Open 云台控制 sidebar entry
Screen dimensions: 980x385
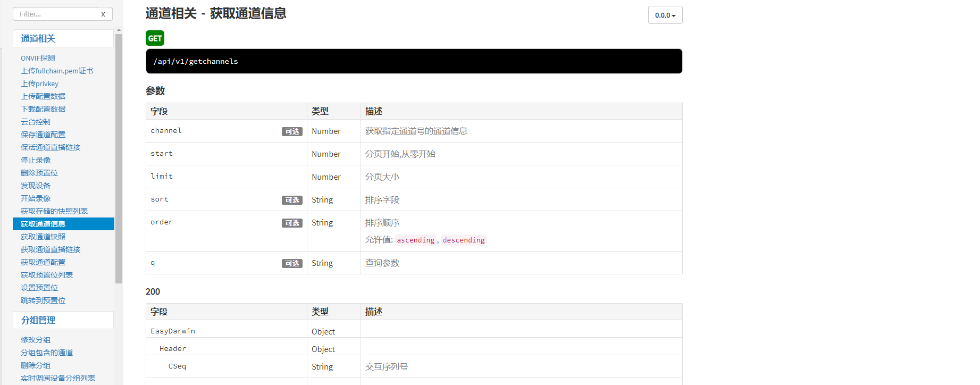tap(36, 122)
